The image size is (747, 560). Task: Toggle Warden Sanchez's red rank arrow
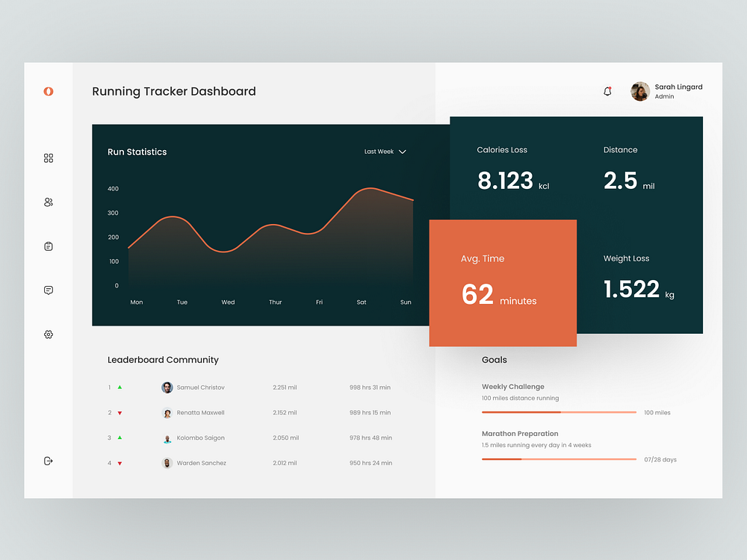(120, 463)
